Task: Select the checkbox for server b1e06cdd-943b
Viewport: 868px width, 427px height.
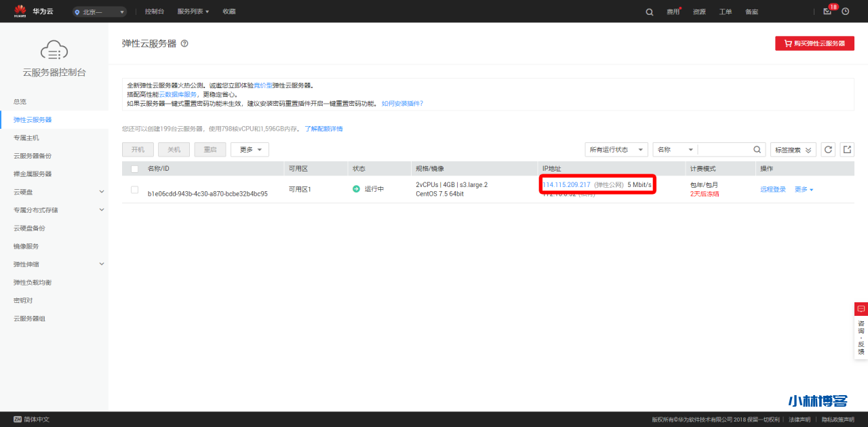Action: [x=134, y=190]
